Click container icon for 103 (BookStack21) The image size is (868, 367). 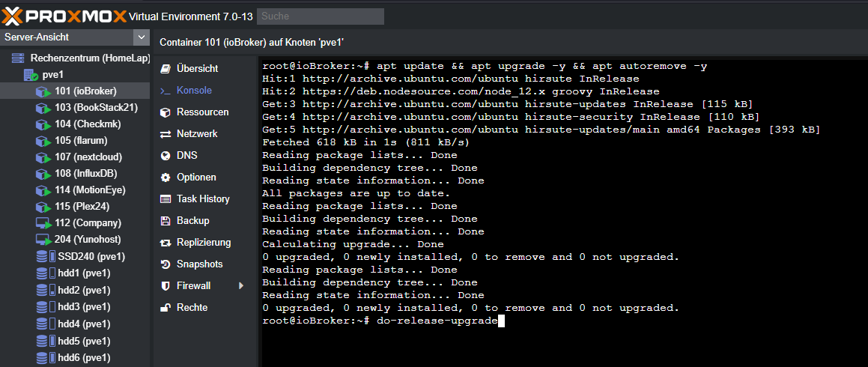pos(43,107)
